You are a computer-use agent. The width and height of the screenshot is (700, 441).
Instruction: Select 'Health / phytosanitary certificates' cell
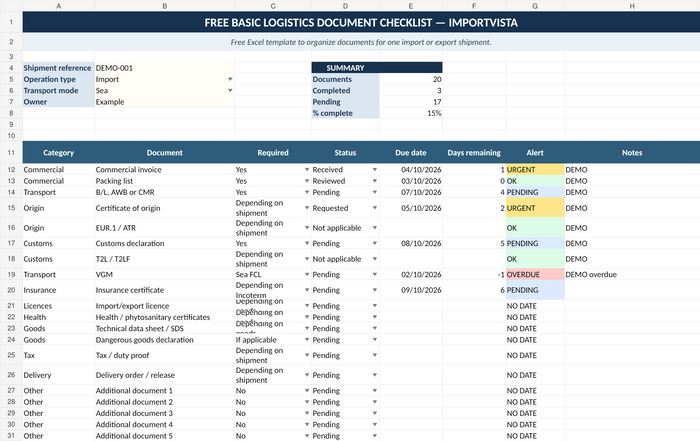pyautogui.click(x=165, y=317)
